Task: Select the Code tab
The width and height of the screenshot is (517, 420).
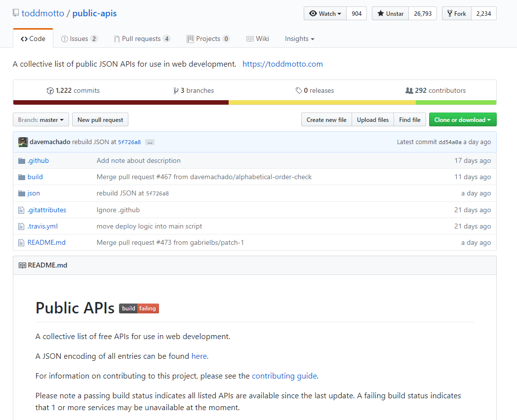Action: coord(33,38)
